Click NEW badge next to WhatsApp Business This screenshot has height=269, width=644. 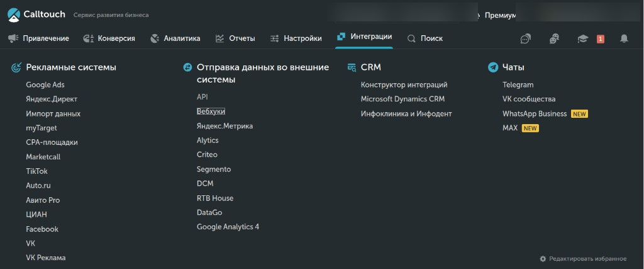pos(579,114)
